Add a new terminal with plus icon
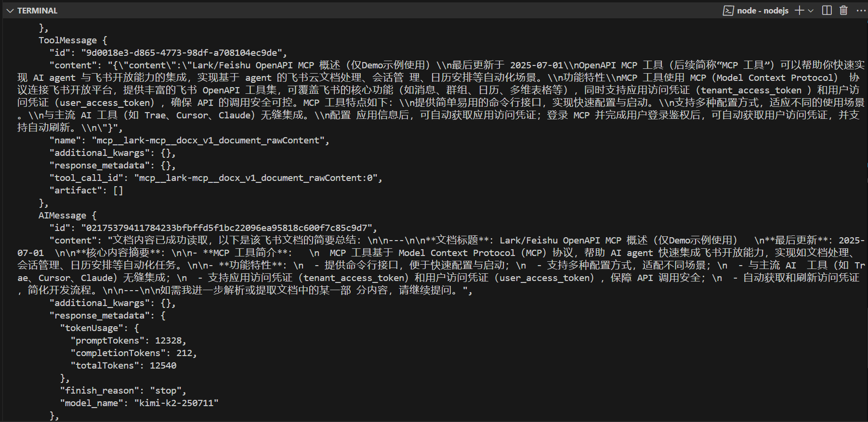868x422 pixels. click(799, 11)
